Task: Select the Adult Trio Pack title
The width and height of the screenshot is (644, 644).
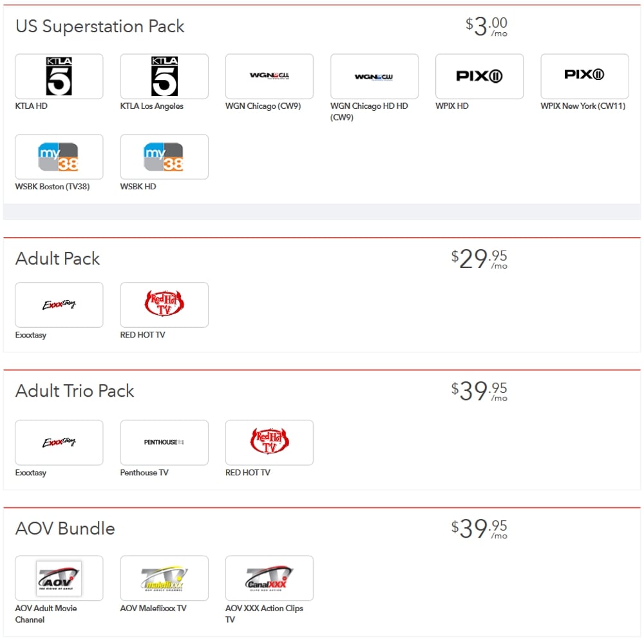Action: coord(75,391)
